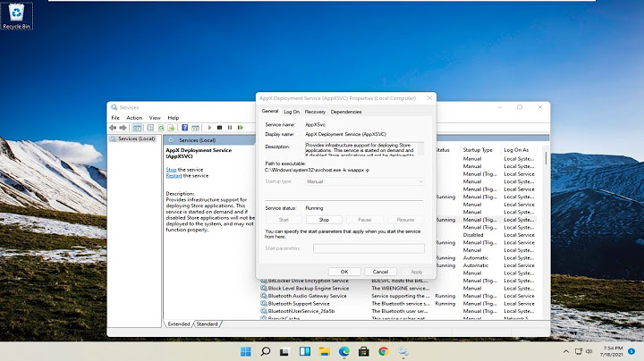This screenshot has width=644, height=361.
Task: Close the AppX Deployment Service Properties dialog
Action: (x=429, y=98)
